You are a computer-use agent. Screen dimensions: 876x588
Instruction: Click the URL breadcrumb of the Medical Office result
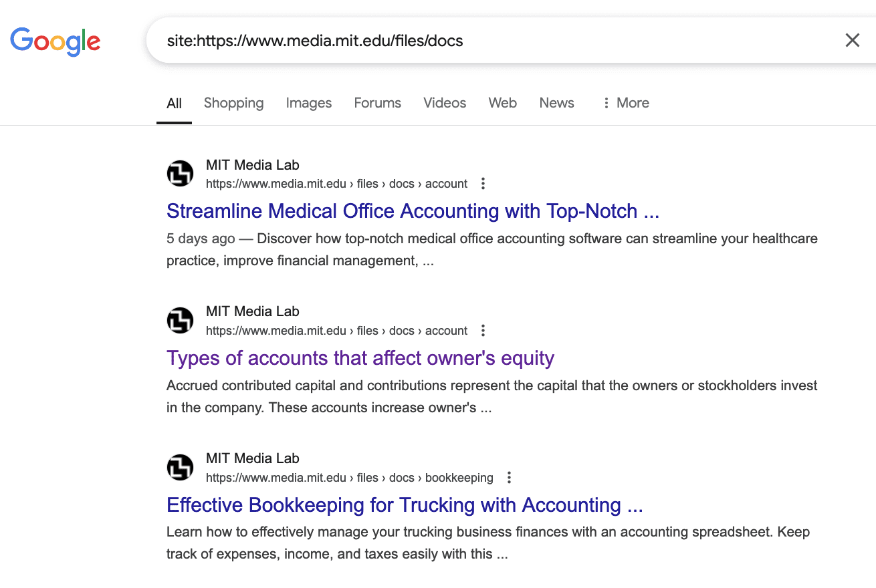336,184
